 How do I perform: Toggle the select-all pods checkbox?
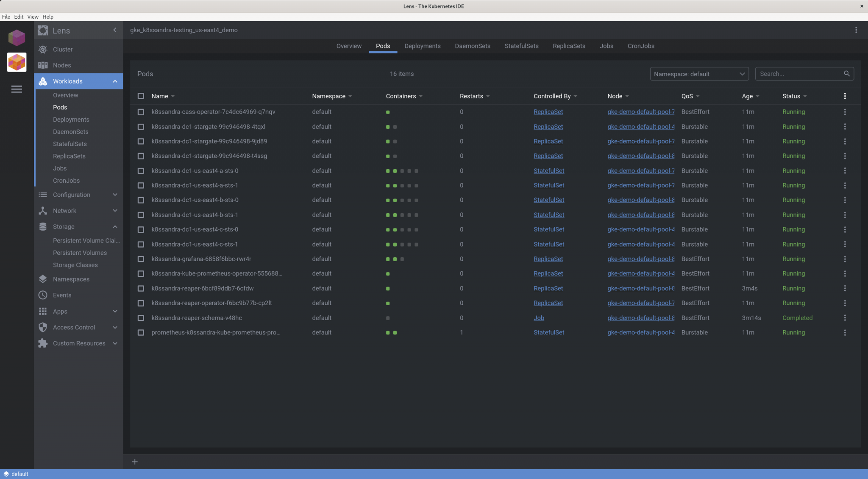click(141, 96)
